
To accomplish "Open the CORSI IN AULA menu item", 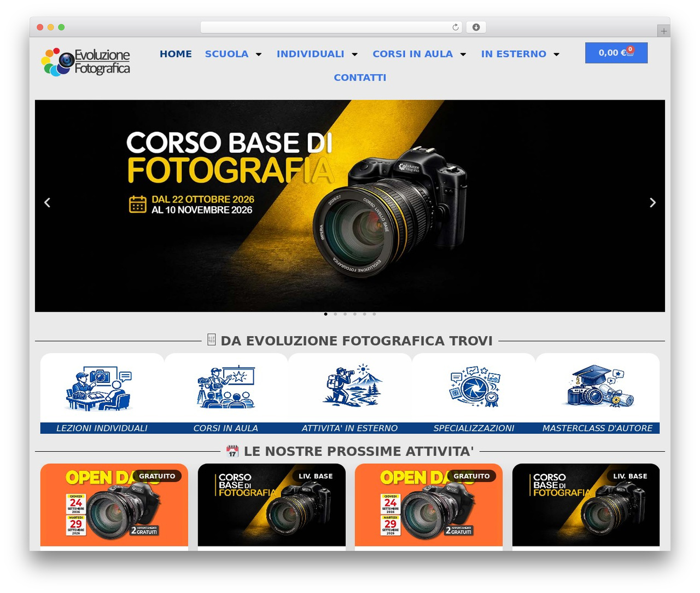I will [x=412, y=54].
